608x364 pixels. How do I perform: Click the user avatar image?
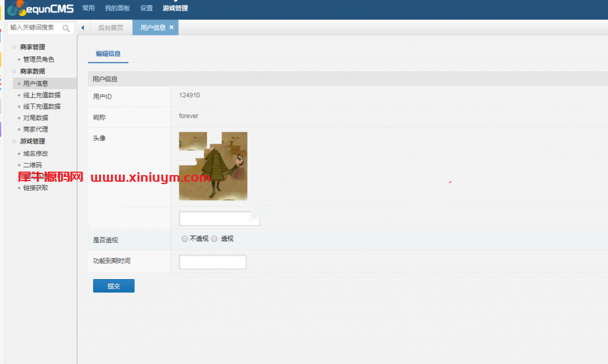coord(213,166)
